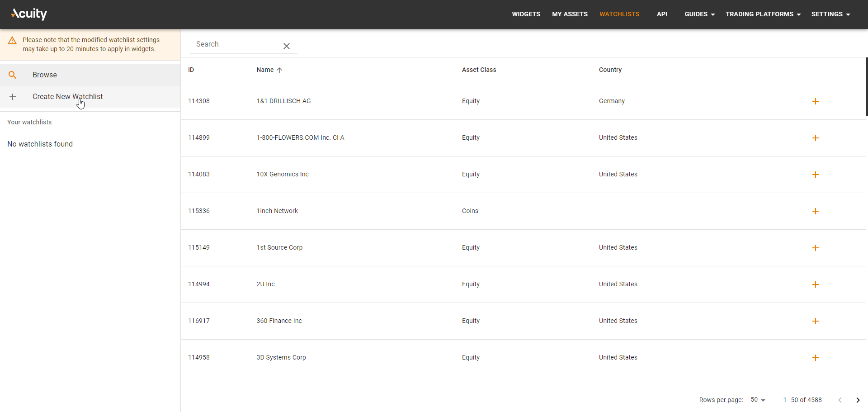The width and height of the screenshot is (868, 412).
Task: Open the Widgets page
Action: [526, 14]
